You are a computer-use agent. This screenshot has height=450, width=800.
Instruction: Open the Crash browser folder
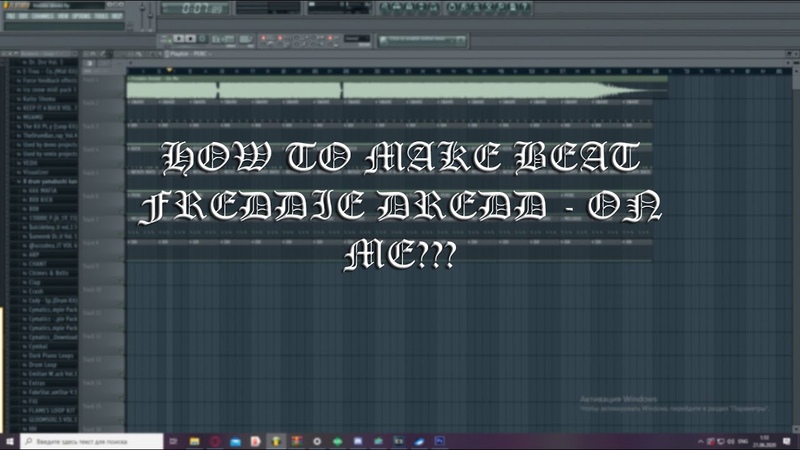pos(33,291)
